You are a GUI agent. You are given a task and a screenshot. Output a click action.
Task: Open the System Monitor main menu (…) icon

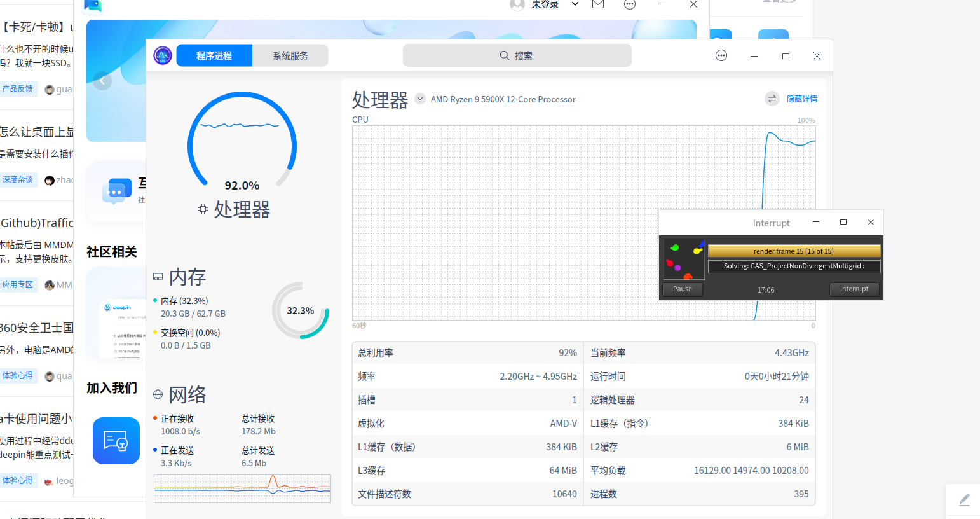pos(721,55)
